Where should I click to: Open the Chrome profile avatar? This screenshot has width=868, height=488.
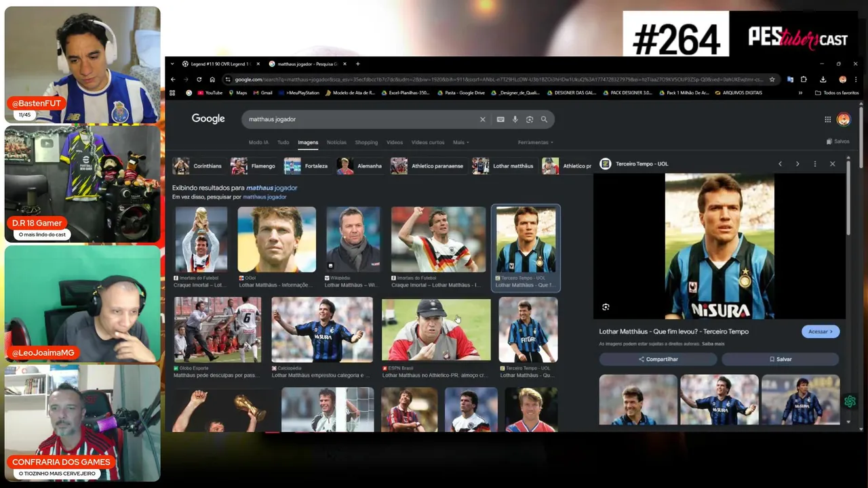842,79
